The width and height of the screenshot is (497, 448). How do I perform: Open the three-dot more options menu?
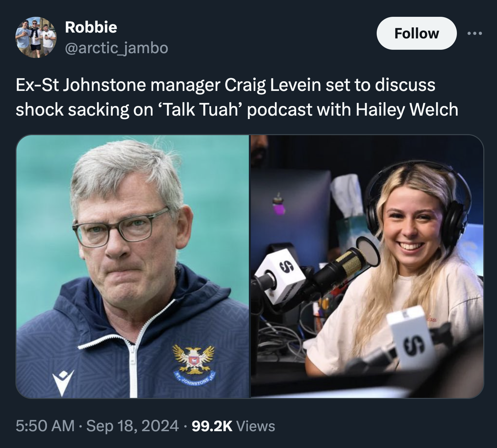pos(475,33)
